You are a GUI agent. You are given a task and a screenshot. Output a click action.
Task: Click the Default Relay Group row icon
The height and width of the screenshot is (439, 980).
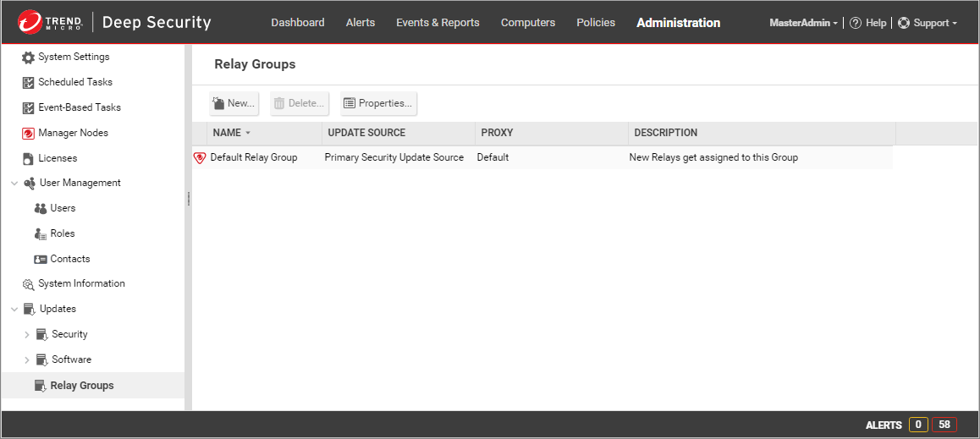tap(200, 157)
